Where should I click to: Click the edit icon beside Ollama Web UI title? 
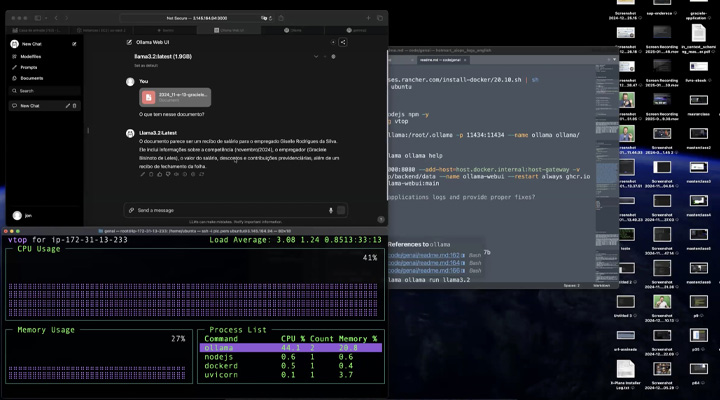(129, 42)
